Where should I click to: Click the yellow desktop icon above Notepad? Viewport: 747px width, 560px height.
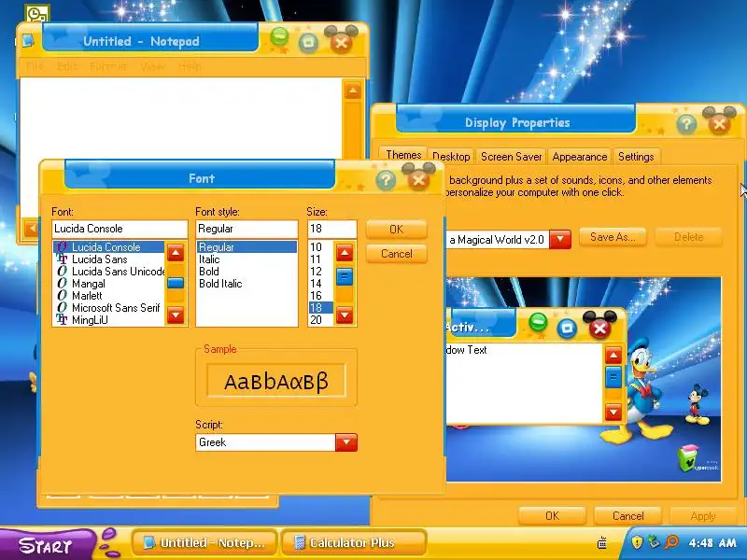[x=36, y=14]
